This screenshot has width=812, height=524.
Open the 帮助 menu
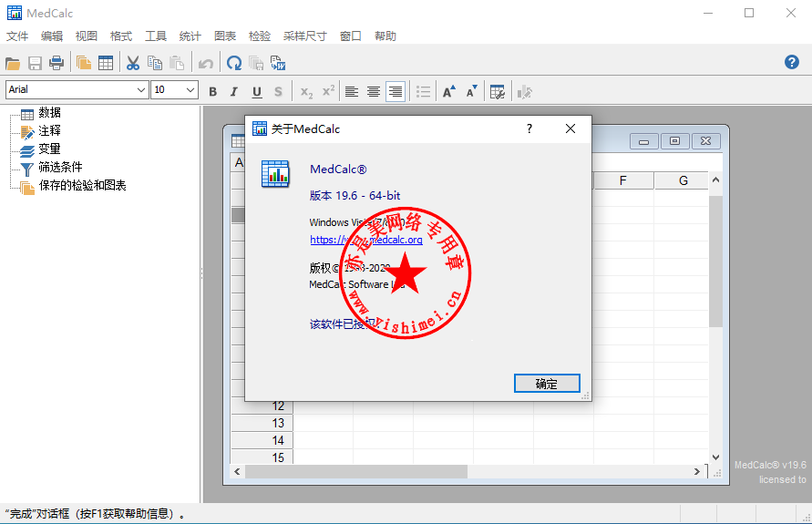coord(385,36)
